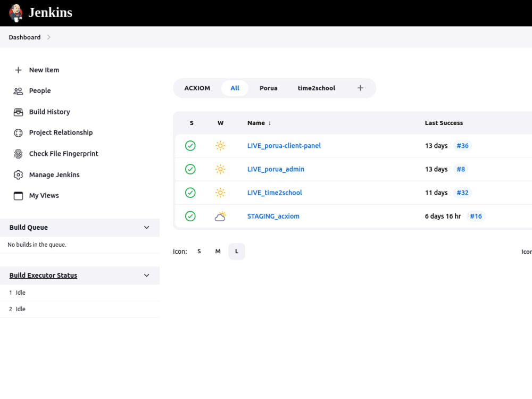Click the My Views window icon
532x399 pixels.
[18, 196]
